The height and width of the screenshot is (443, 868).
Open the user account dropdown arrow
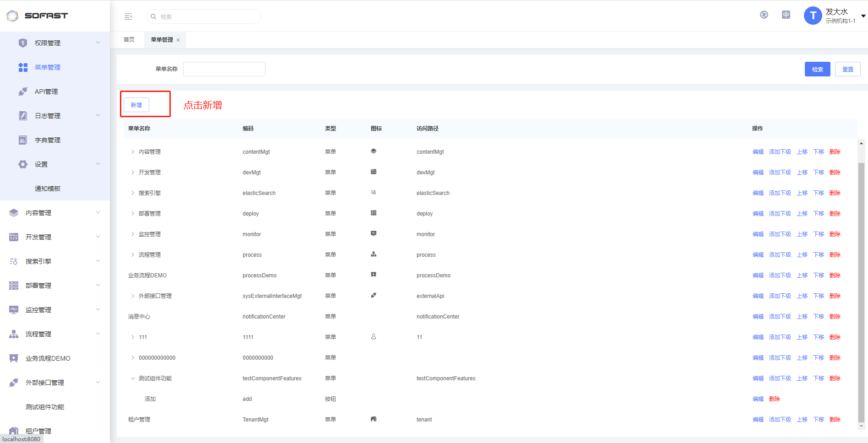tap(863, 16)
